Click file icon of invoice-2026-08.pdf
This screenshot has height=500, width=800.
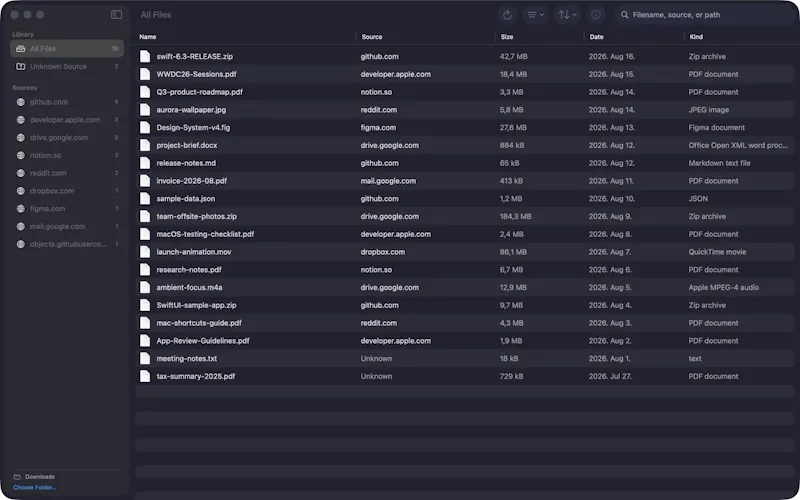pyautogui.click(x=145, y=181)
